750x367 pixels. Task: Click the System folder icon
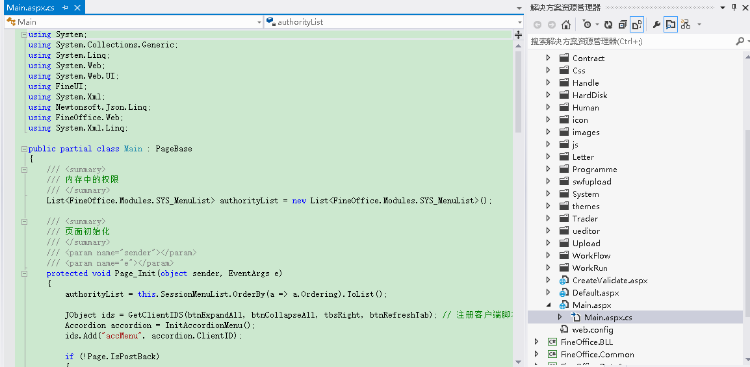[x=563, y=194]
